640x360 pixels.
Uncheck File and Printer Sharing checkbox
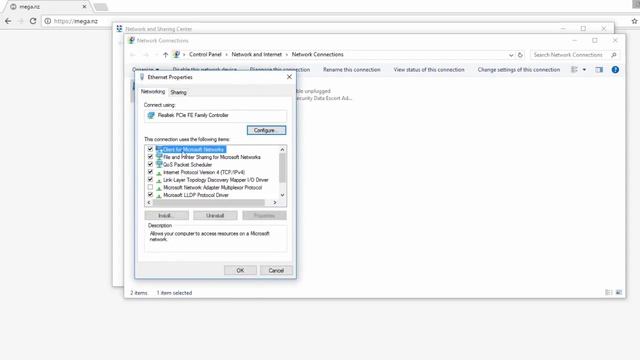pos(150,157)
